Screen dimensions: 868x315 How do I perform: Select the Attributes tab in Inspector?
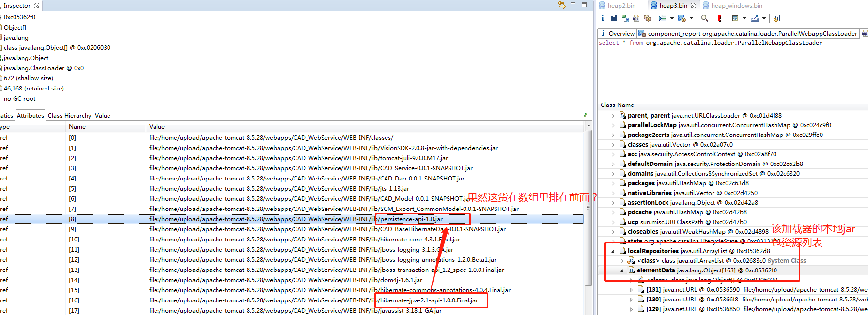coord(31,115)
